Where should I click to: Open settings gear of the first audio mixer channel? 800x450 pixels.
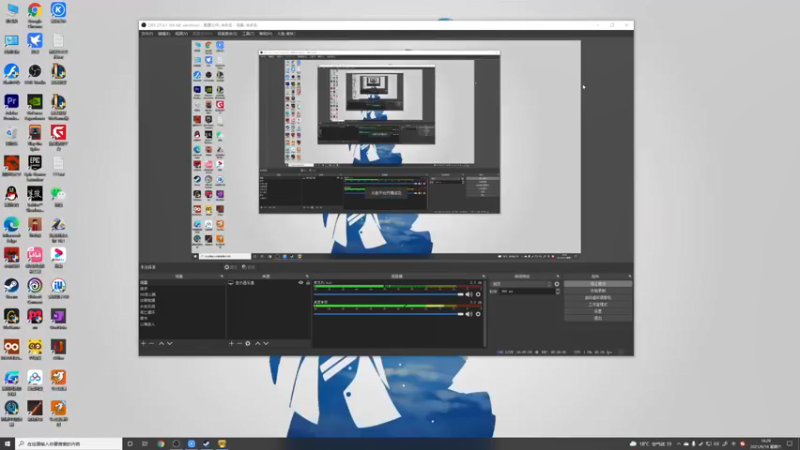point(478,294)
